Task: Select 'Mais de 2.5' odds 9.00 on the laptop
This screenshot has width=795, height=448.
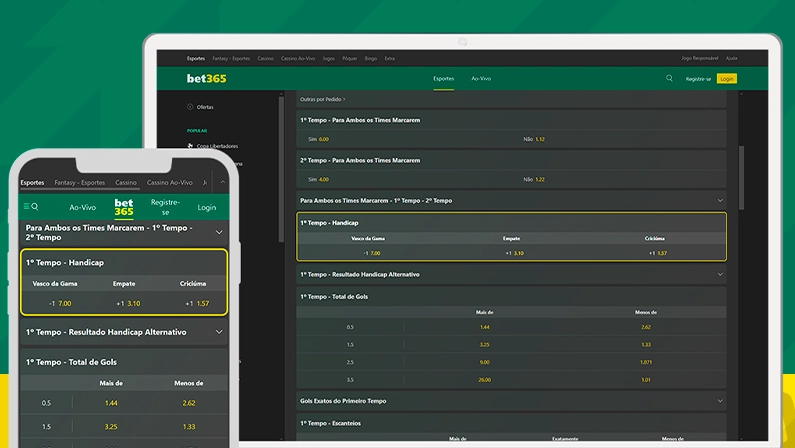Action: point(485,362)
